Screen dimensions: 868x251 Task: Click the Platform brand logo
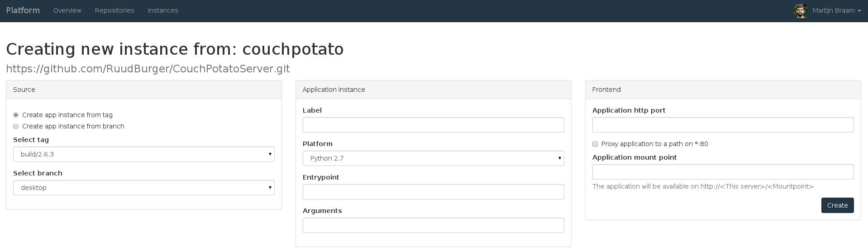point(23,10)
